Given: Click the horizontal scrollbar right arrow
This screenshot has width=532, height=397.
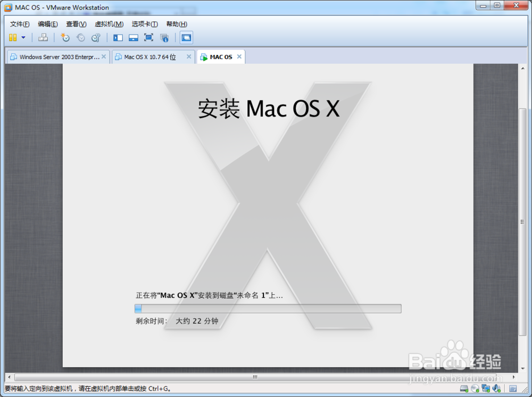Looking at the screenshot, I should (514, 377).
